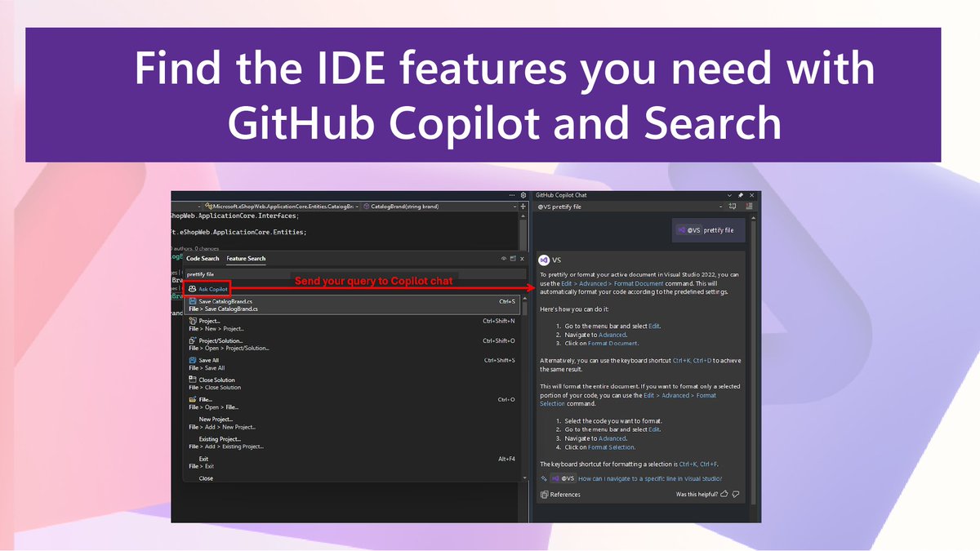Click the open-folder icon beside File...

coord(193,399)
